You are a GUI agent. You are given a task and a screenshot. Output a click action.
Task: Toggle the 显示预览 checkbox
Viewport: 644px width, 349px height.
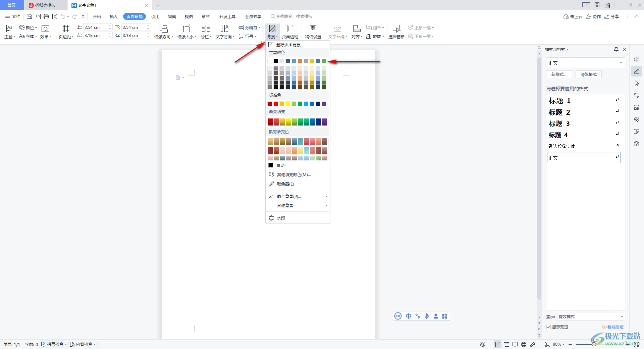click(548, 327)
